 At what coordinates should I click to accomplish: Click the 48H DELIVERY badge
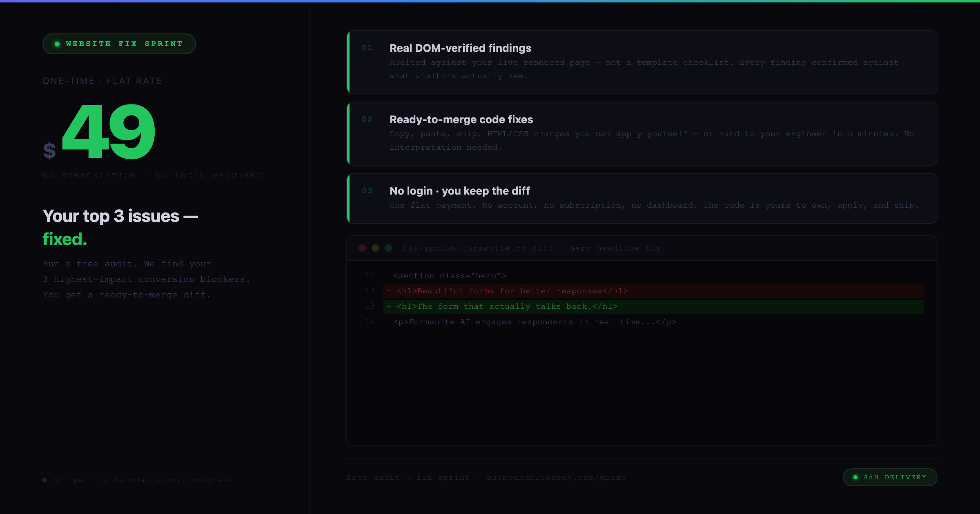pos(890,477)
